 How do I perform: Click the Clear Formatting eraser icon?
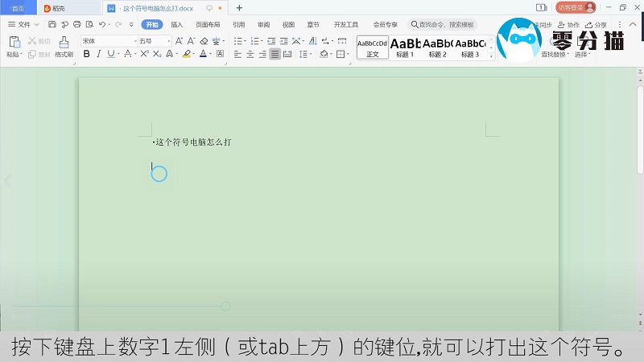[204, 41]
